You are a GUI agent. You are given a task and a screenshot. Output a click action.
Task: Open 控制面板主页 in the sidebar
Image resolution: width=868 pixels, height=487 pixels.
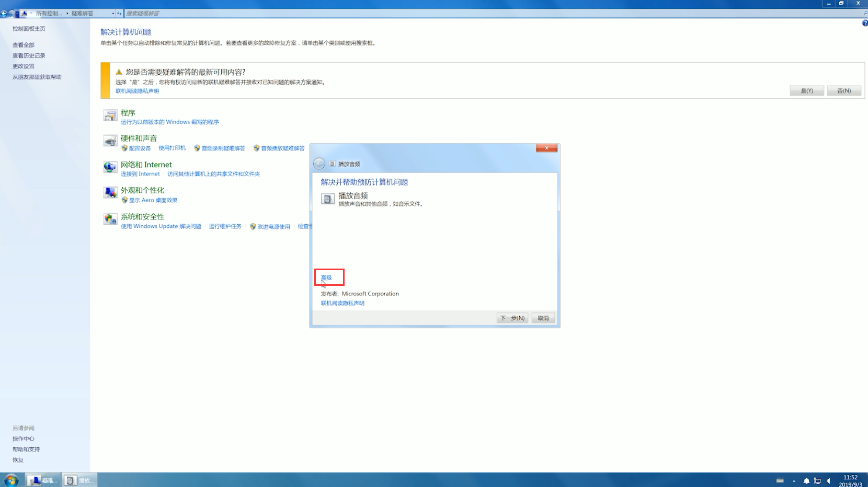tap(29, 29)
